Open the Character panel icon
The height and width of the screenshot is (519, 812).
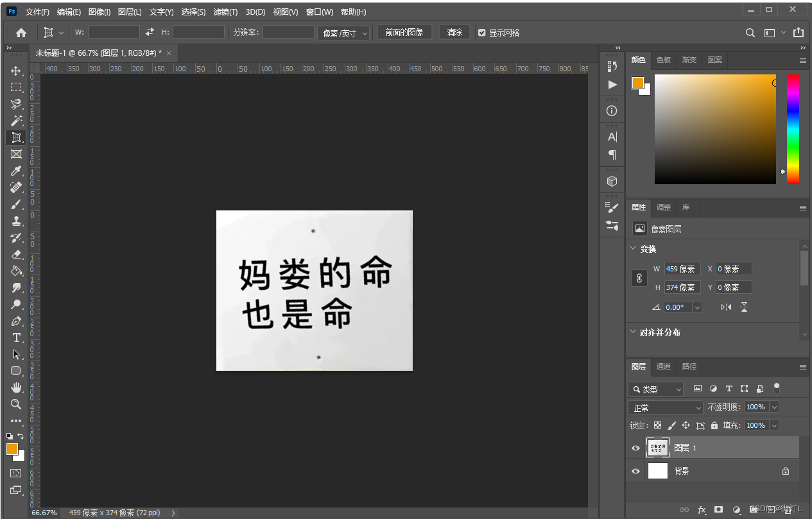coord(612,137)
